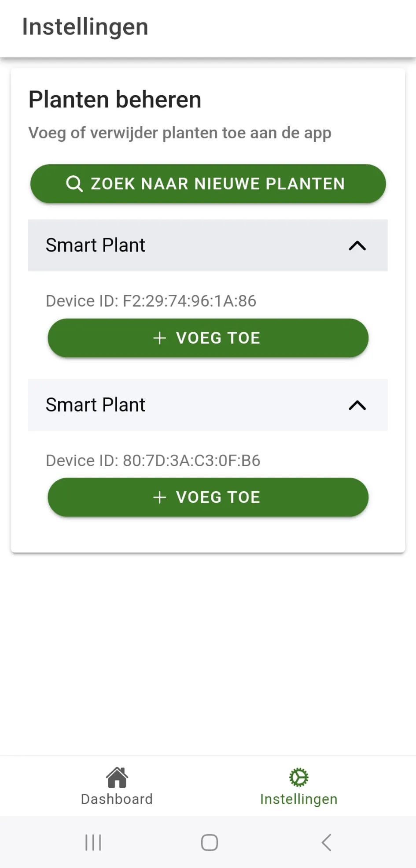Open Android recent apps with three-bar icon
This screenshot has width=416, height=868.
[93, 842]
